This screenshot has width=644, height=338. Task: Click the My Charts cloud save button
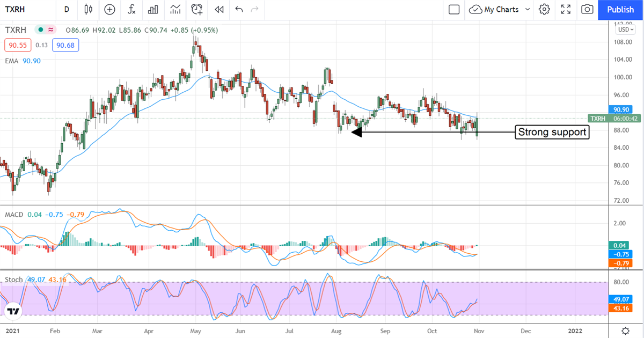tap(493, 9)
